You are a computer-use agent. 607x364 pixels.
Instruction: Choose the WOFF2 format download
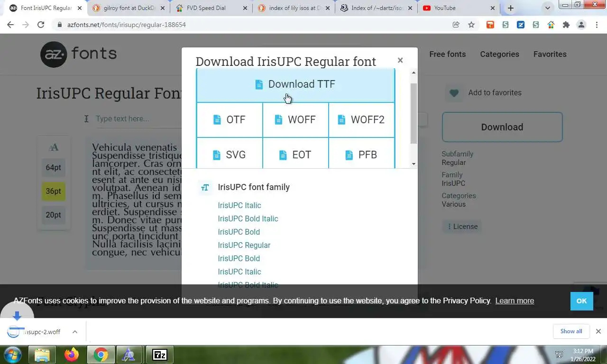[x=361, y=119]
